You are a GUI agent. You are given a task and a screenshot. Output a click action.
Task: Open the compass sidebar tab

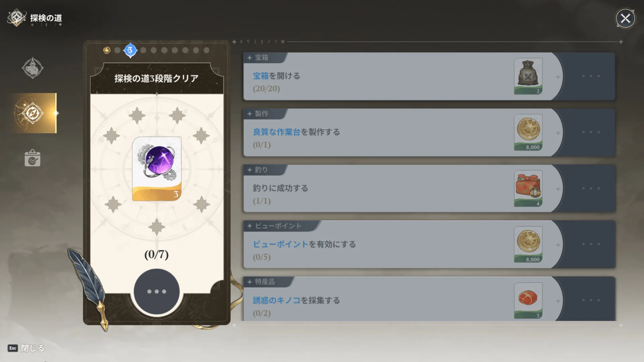pyautogui.click(x=33, y=113)
